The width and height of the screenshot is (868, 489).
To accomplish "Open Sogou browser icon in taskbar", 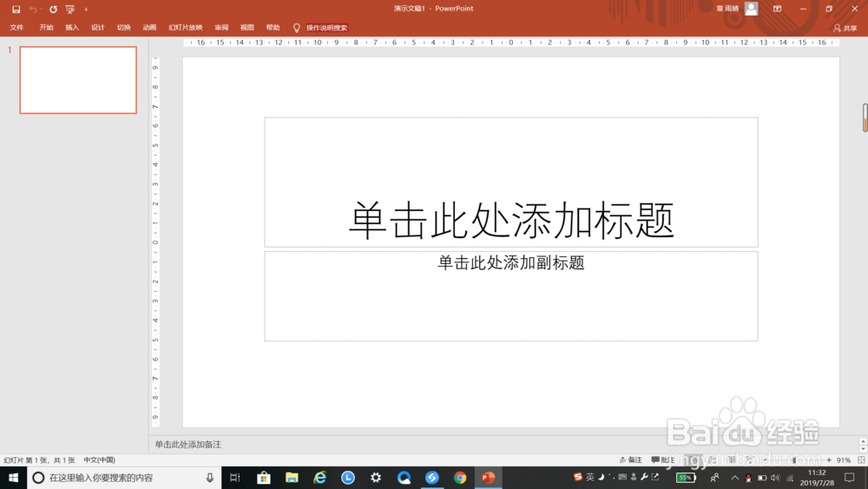I will 431,478.
